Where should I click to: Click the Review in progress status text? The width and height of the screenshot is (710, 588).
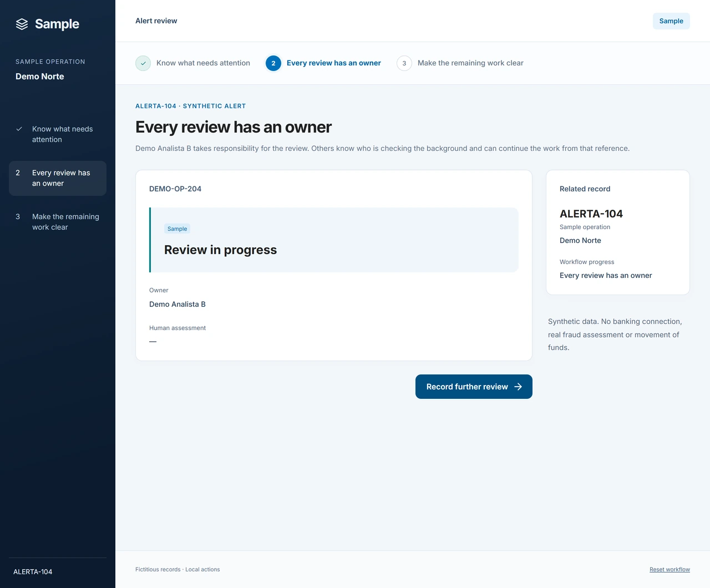[220, 250]
